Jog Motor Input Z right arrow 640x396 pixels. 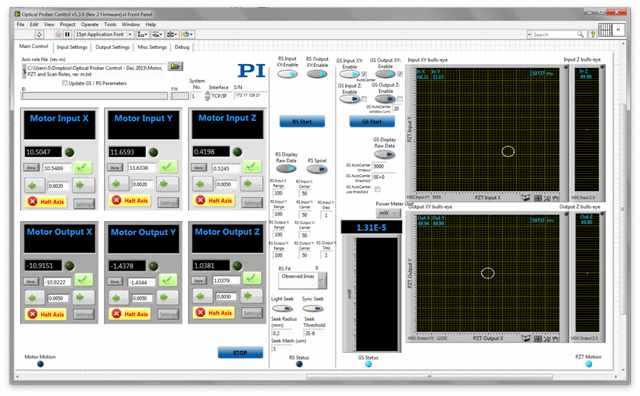pos(250,184)
